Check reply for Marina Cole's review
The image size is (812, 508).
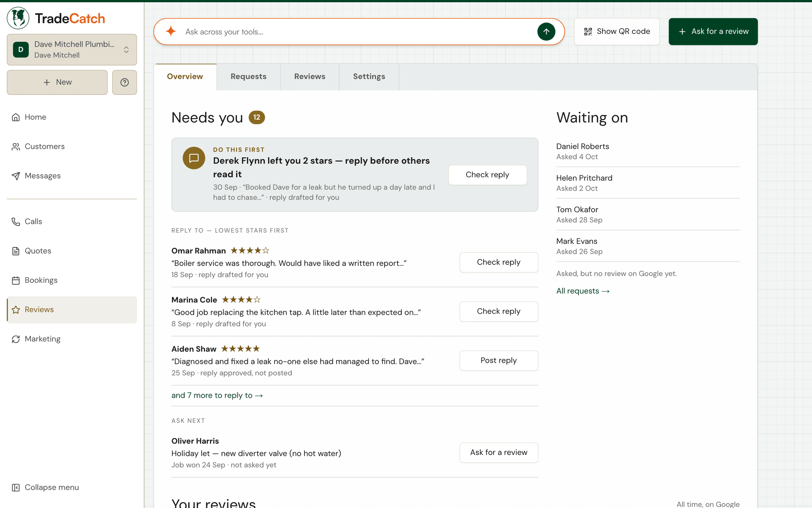point(499,312)
